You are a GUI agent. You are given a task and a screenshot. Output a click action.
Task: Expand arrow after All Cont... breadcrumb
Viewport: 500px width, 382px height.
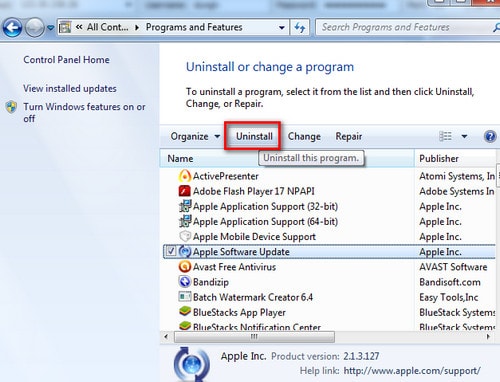pyautogui.click(x=137, y=27)
